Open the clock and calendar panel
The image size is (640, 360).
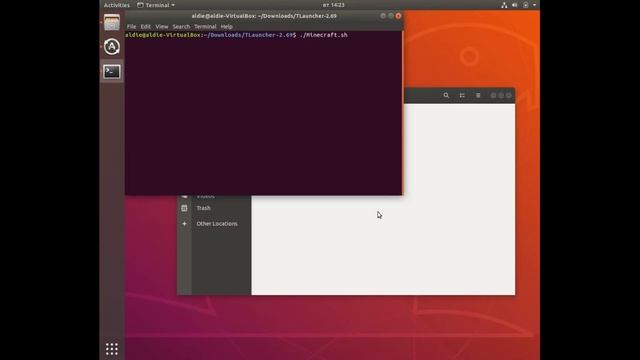(333, 5)
